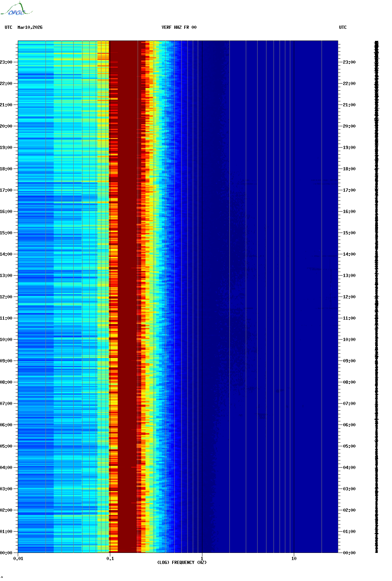Click 13:00 on the left time axis
The width and height of the screenshot is (392, 581).
(6, 276)
